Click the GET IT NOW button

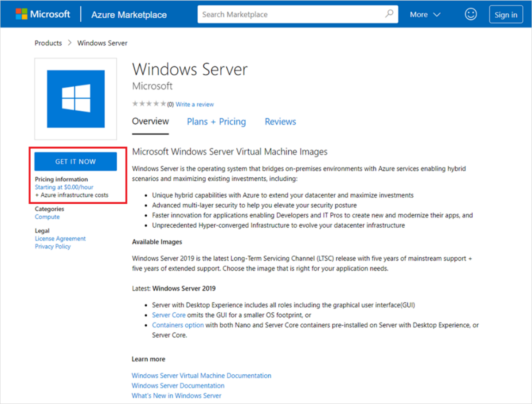coord(75,161)
